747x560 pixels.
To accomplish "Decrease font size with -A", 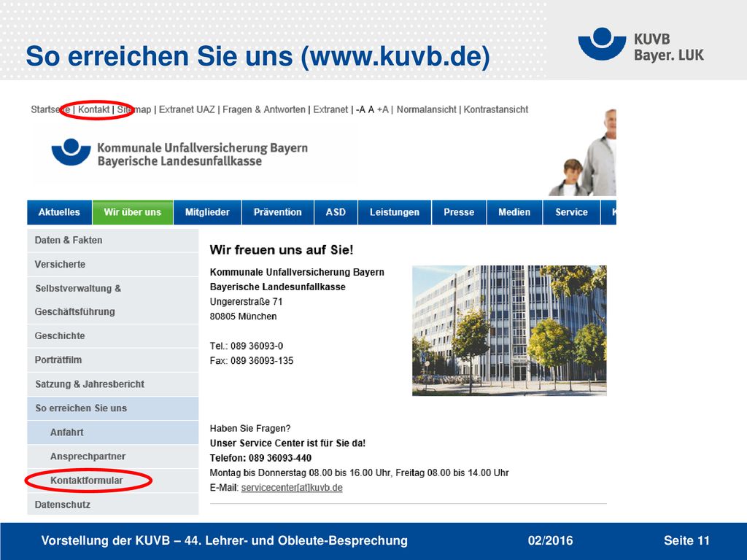I will pos(360,109).
